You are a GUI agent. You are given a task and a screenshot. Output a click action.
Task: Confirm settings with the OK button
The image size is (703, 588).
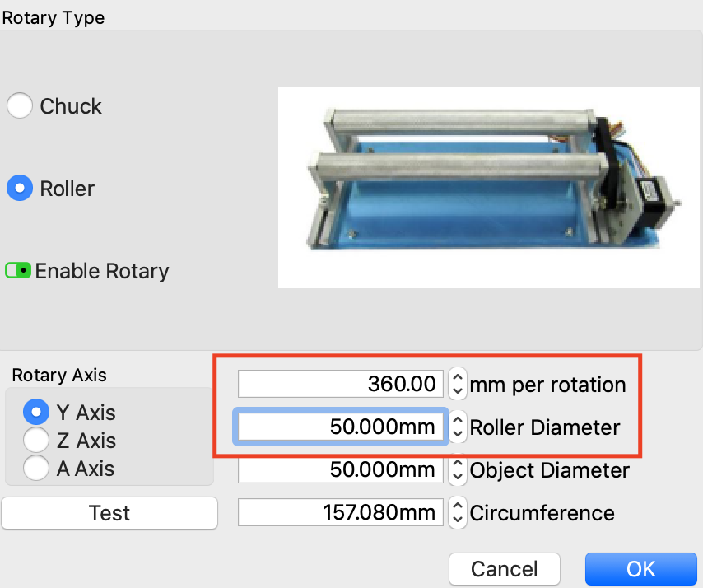(640, 569)
